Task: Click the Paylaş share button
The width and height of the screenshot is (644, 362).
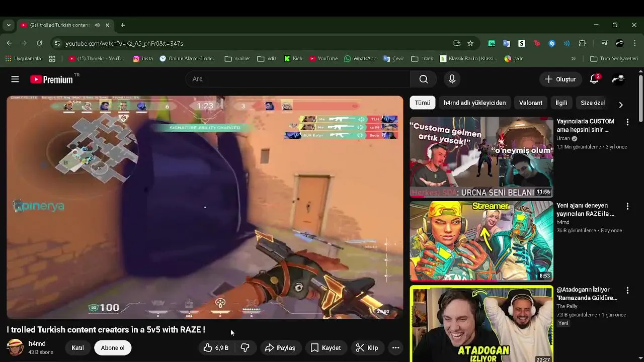Action: [x=280, y=348]
